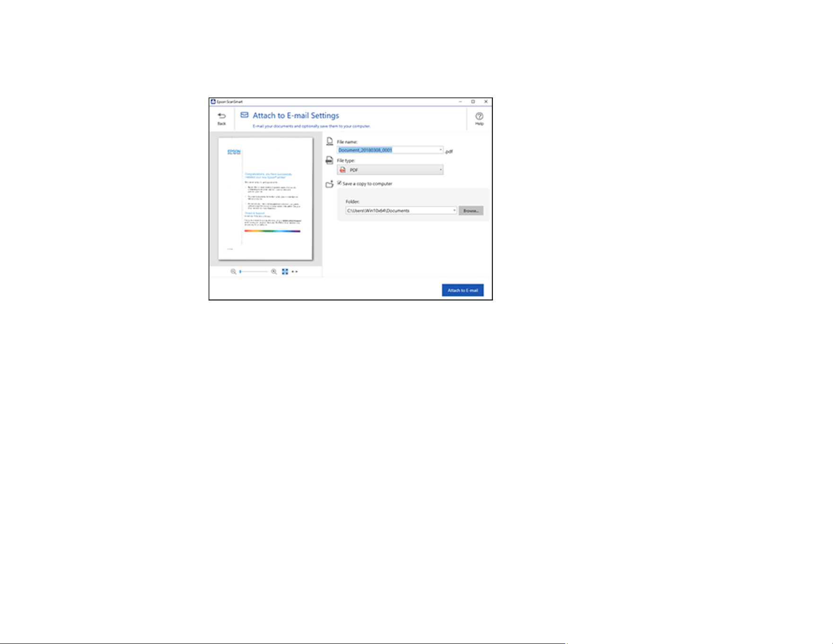The image size is (833, 644).
Task: Click the red PDF icon in File type
Action: 343,170
